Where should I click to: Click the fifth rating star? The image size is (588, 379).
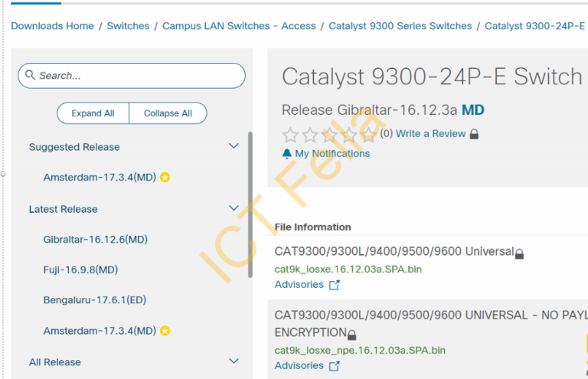click(x=368, y=135)
